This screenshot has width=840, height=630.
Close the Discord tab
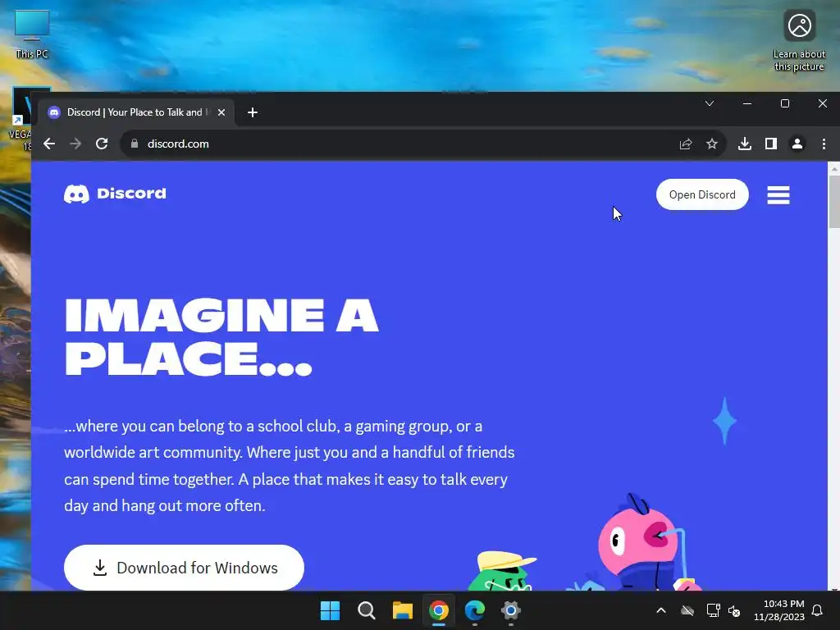pyautogui.click(x=221, y=112)
